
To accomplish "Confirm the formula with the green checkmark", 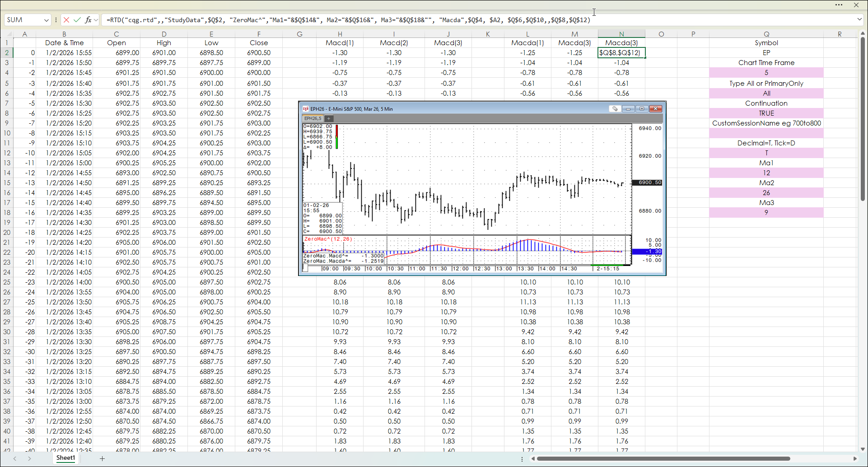I will tap(77, 20).
